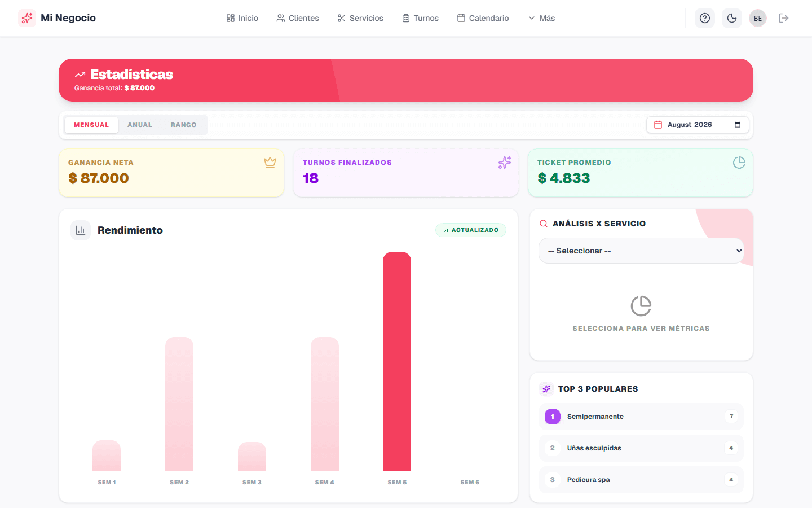The height and width of the screenshot is (508, 812).
Task: Select the Uñas esculpidas row
Action: (641, 448)
